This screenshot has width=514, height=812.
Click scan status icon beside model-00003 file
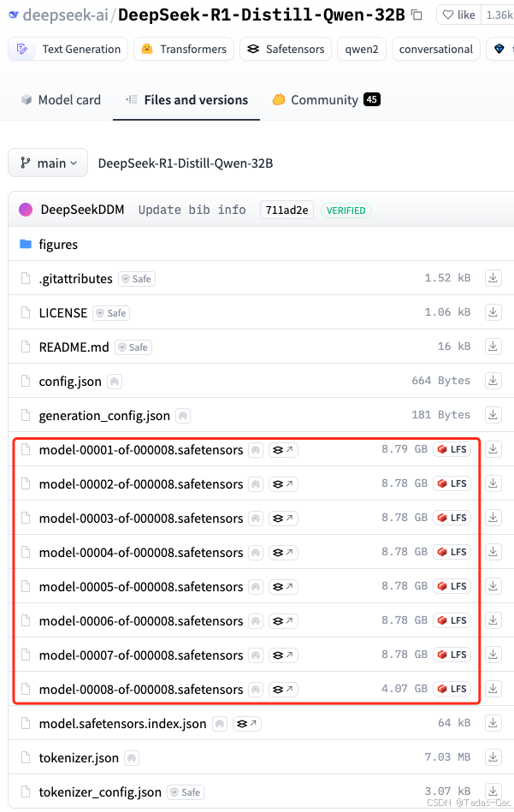tap(256, 519)
